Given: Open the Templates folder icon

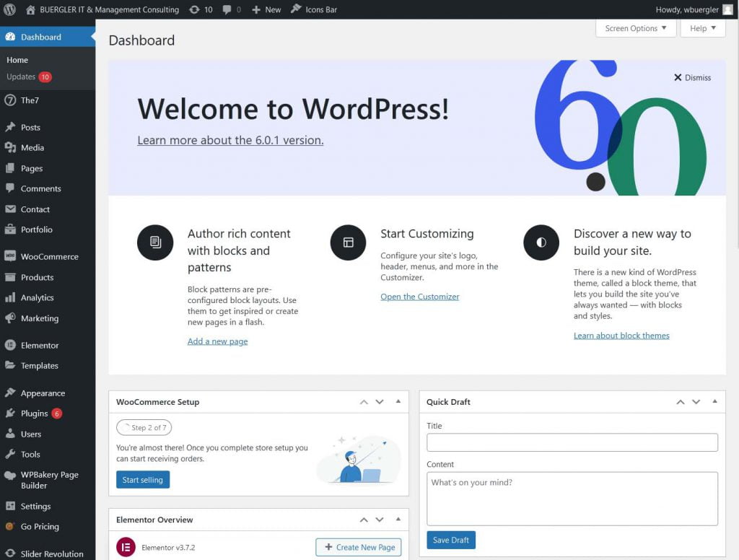Looking at the screenshot, I should point(10,365).
